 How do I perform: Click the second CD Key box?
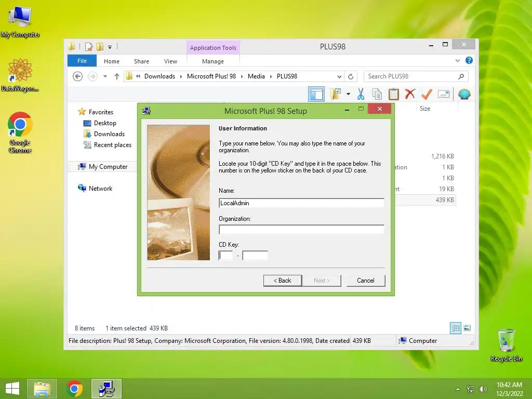pos(255,256)
